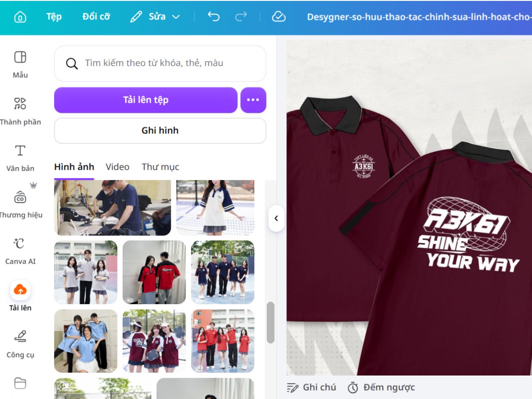Image resolution: width=532 pixels, height=399 pixels.
Task: Click the search magnifier icon
Action: tap(72, 63)
